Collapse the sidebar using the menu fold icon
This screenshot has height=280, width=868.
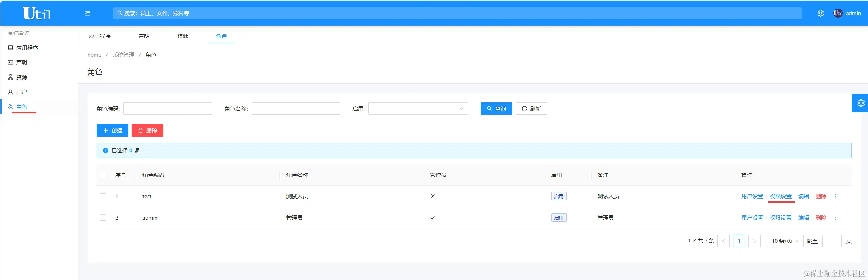(x=88, y=13)
